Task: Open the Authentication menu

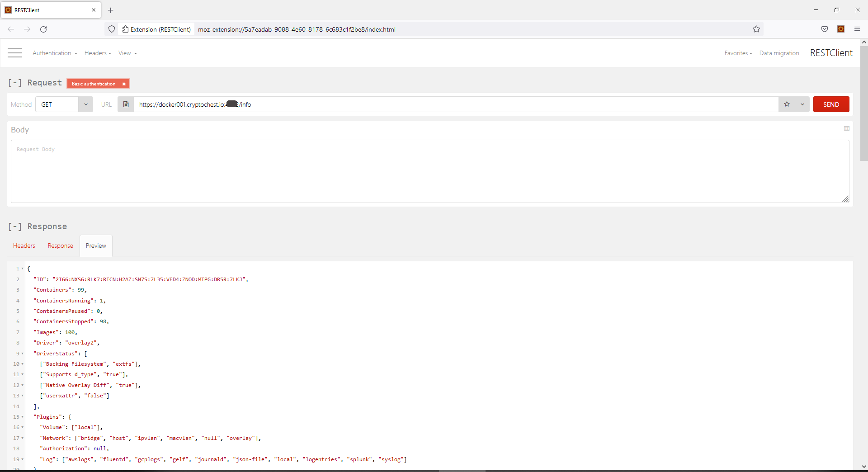Action: point(55,53)
